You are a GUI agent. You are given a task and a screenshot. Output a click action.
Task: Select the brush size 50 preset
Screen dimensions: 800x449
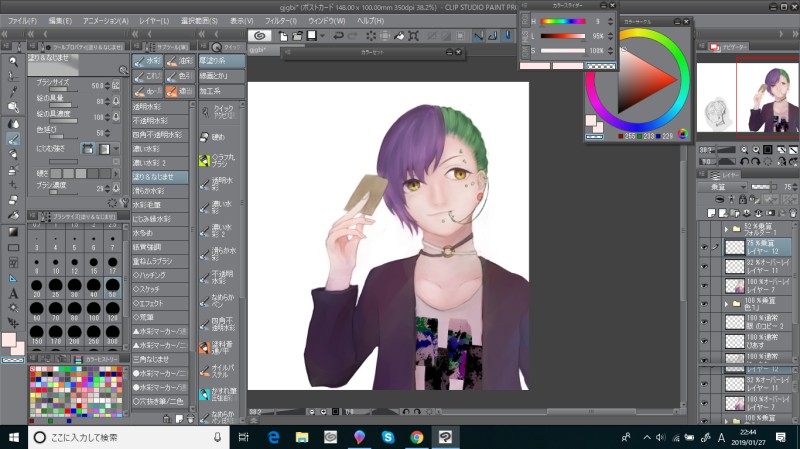(112, 288)
